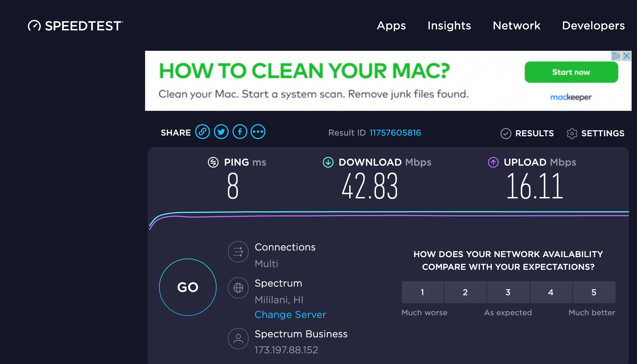The image size is (637, 364).
Task: Open the Apps menu item
Action: point(391,26)
